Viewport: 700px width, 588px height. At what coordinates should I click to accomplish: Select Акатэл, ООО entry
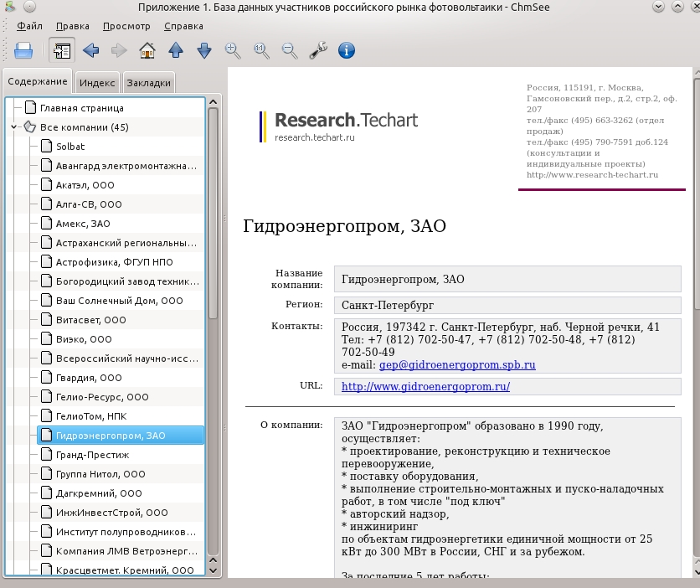point(85,185)
